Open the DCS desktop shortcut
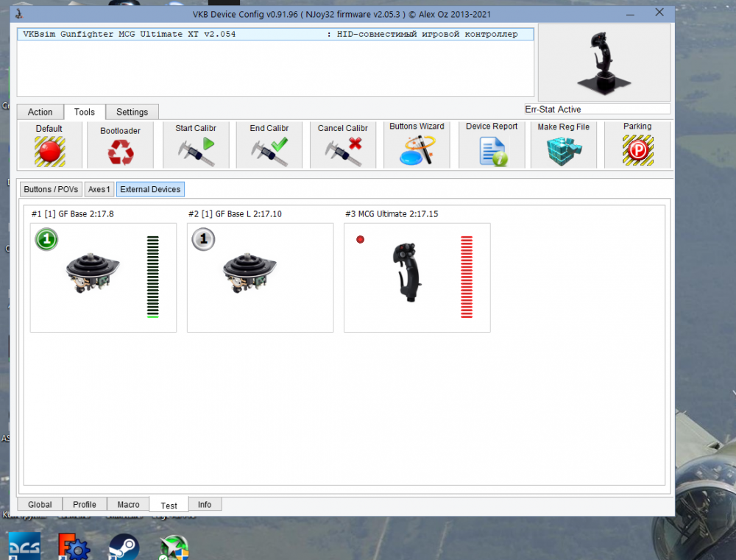The height and width of the screenshot is (560, 736). click(24, 546)
